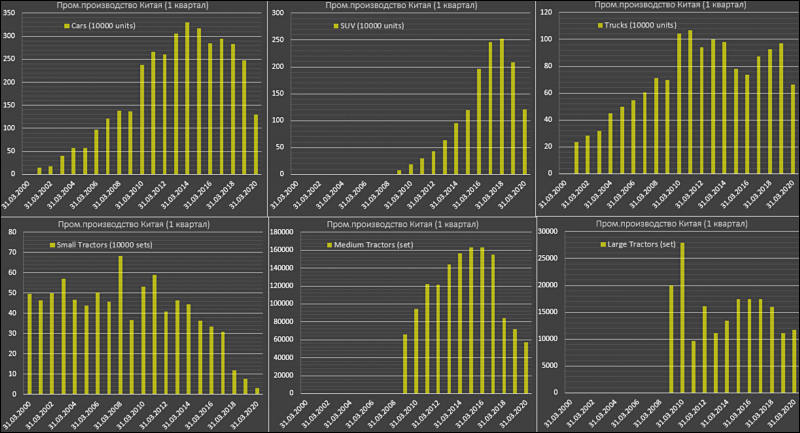
Task: Select the 'SUV (10000 units)' legend label
Action: pos(372,26)
